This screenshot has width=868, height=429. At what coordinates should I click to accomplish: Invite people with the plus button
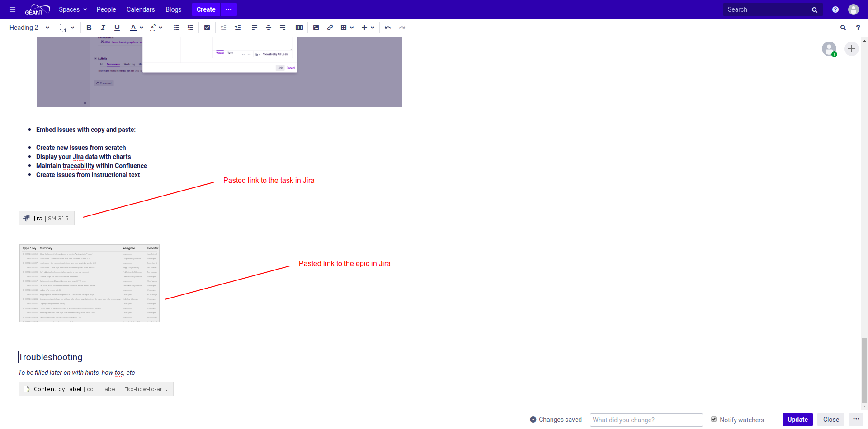(852, 49)
